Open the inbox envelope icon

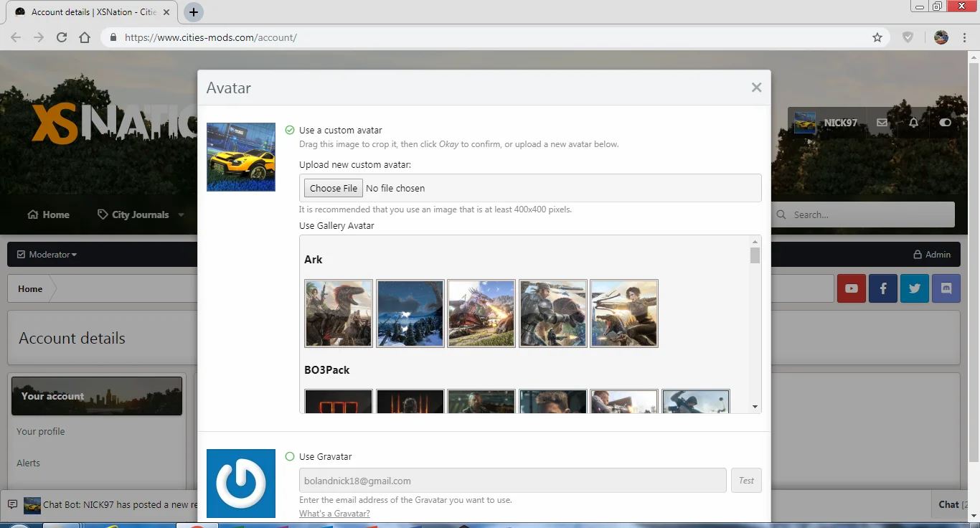[x=882, y=123]
